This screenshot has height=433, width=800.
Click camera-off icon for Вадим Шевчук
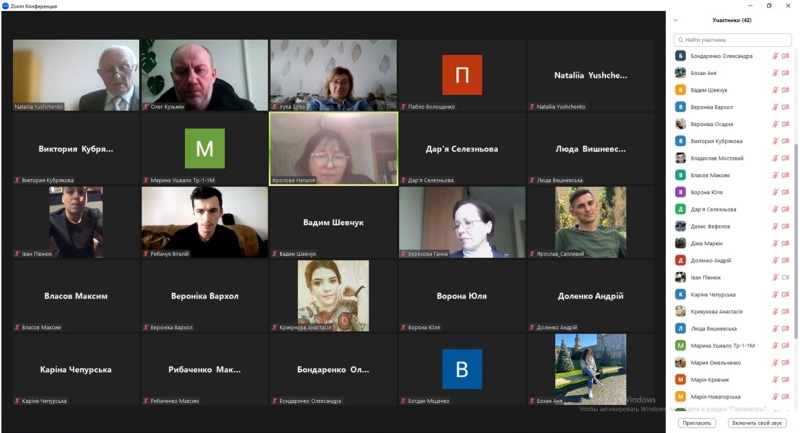coord(786,90)
